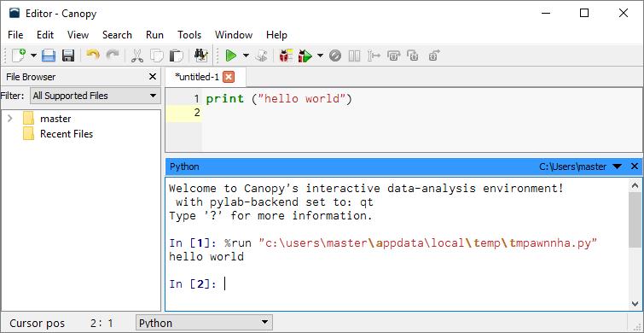Open the Python language selector in status bar
The image size is (644, 333).
coord(204,323)
